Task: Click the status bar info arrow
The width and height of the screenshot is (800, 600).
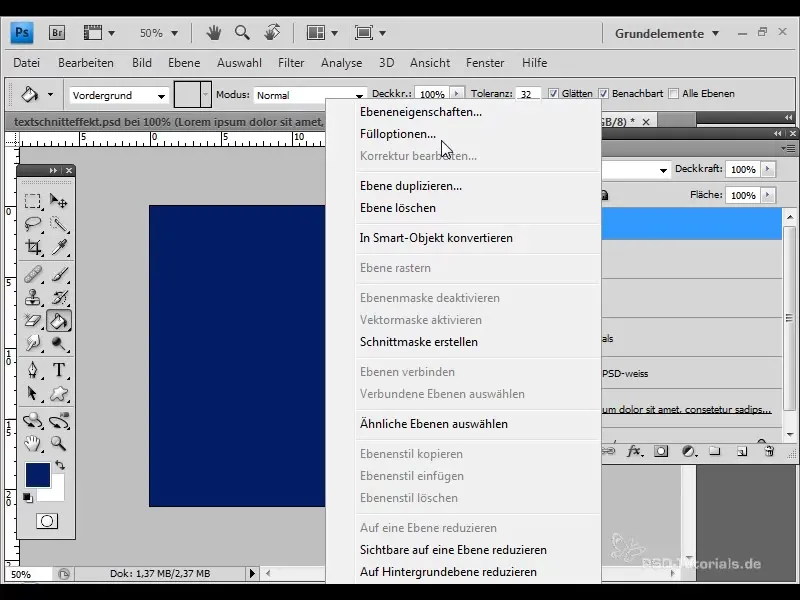Action: tap(252, 573)
